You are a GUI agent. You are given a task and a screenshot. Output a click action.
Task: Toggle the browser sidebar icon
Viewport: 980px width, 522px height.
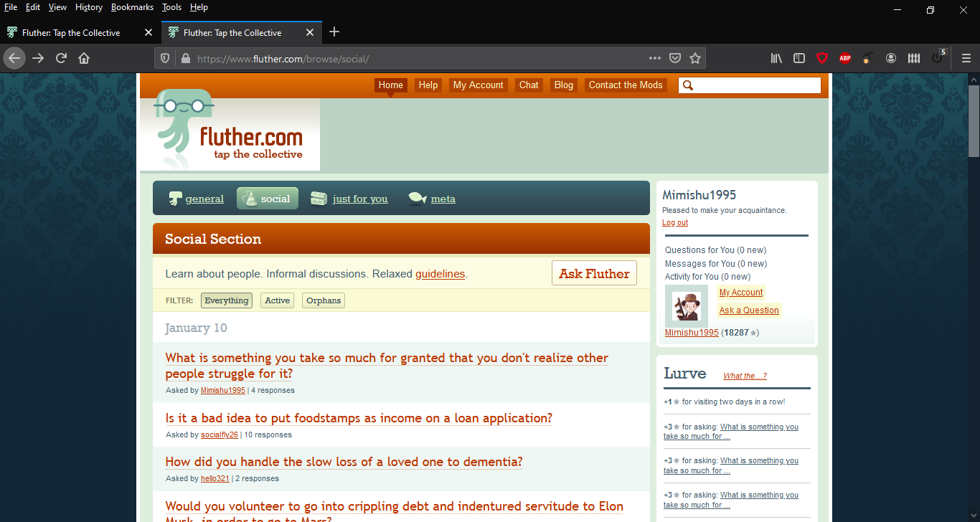click(799, 58)
